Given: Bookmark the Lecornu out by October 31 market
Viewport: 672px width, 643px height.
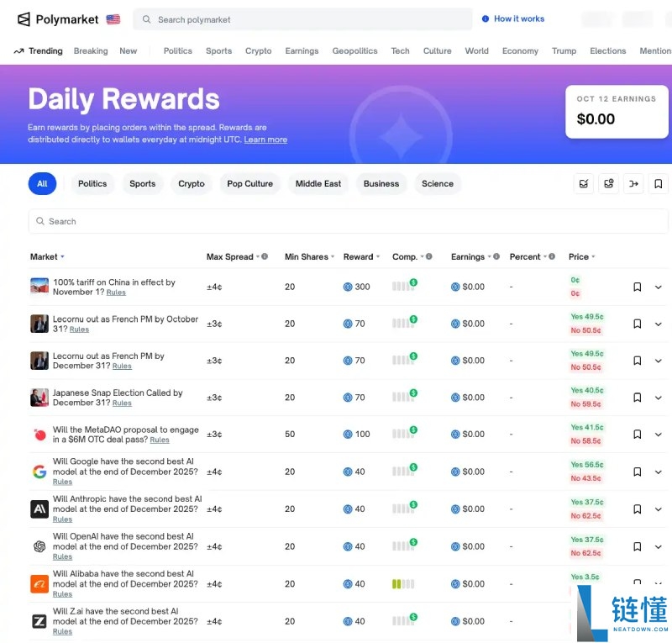Looking at the screenshot, I should tap(638, 324).
